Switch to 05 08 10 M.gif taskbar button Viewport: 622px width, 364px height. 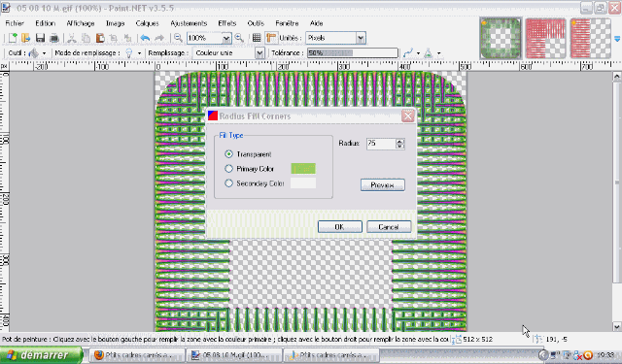(x=234, y=355)
